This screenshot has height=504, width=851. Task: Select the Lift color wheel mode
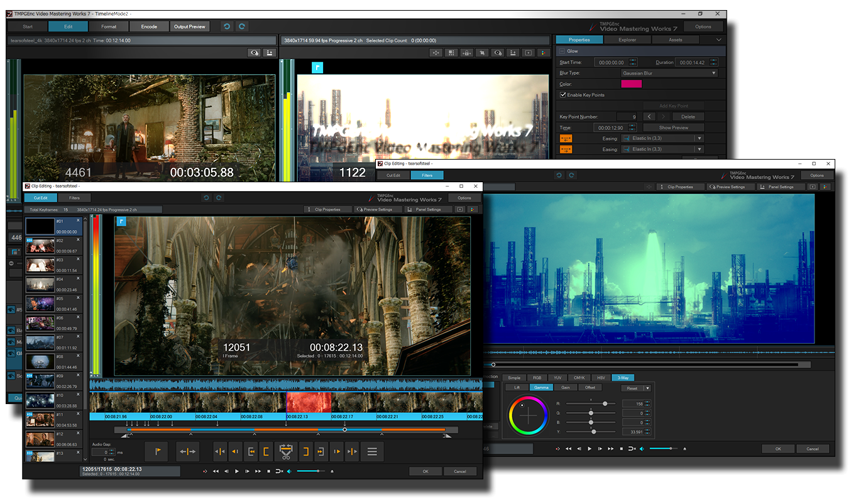click(x=517, y=388)
